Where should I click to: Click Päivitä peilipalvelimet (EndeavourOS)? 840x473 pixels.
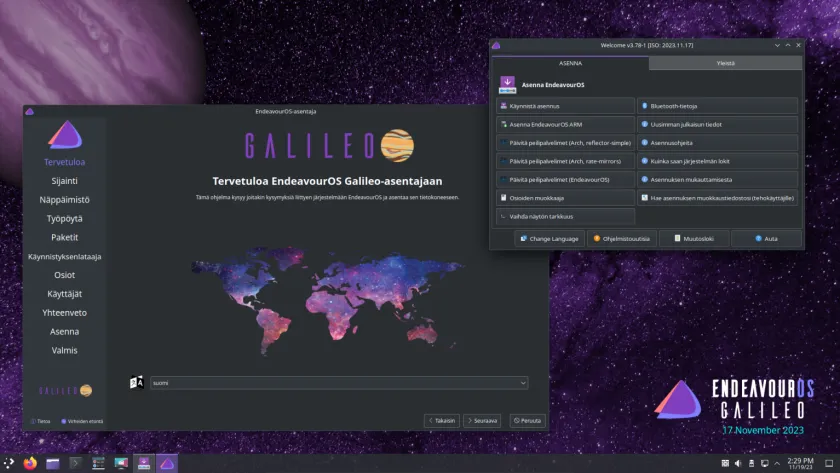pyautogui.click(x=565, y=179)
